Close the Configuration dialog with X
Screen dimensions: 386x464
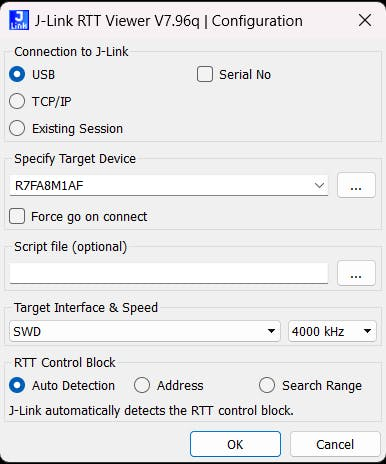coord(365,21)
